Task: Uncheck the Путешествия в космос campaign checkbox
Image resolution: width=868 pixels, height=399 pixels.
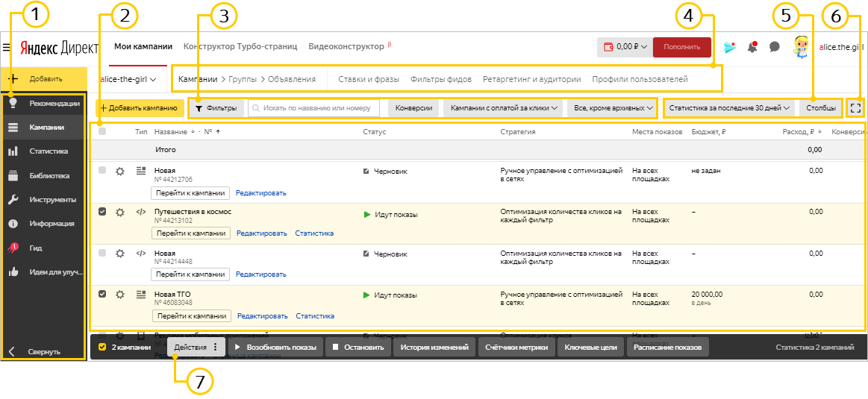Action: point(102,212)
